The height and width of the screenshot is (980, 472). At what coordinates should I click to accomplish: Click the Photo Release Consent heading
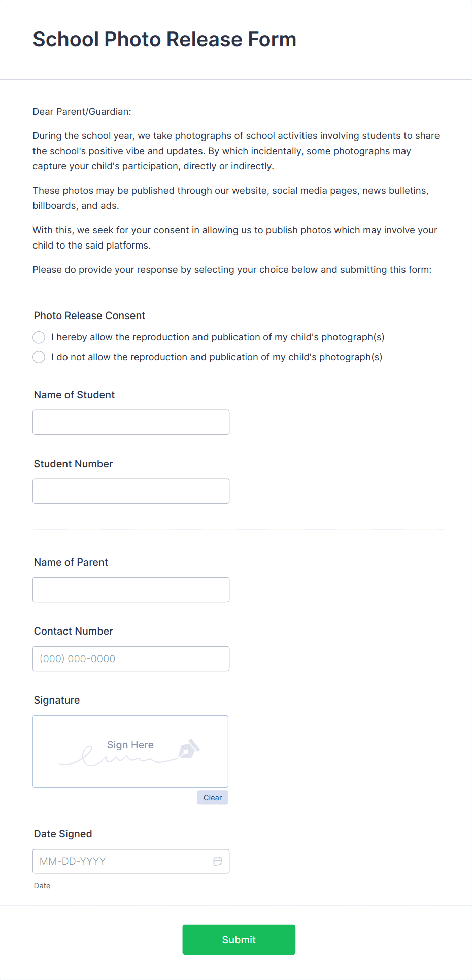pos(89,315)
